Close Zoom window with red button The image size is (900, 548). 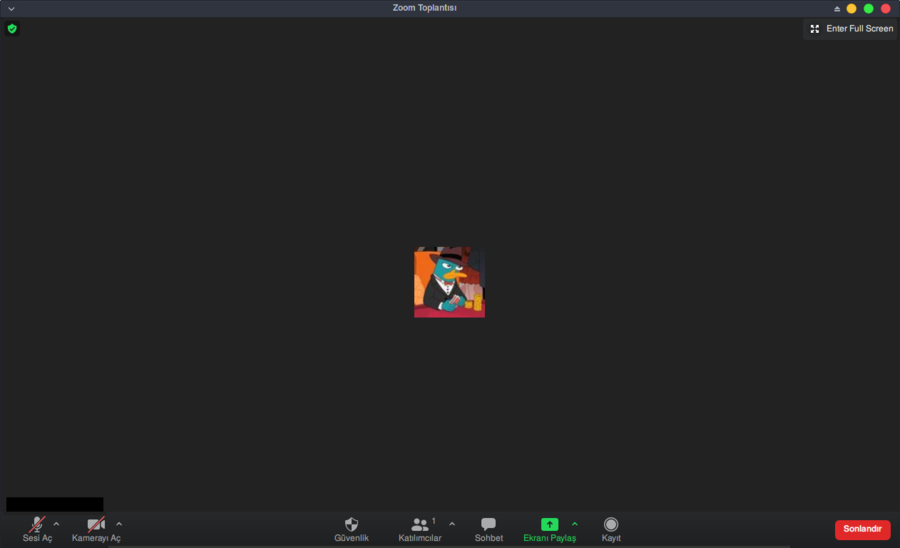[886, 9]
